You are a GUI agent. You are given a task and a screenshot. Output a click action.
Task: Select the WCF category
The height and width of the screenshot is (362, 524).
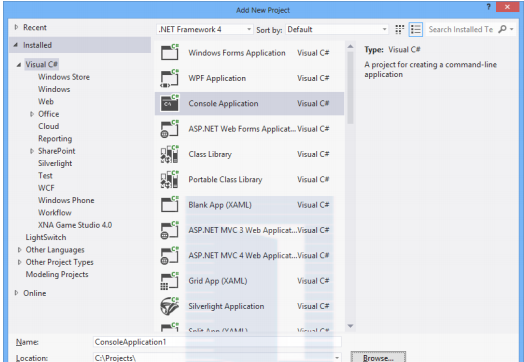coord(46,188)
